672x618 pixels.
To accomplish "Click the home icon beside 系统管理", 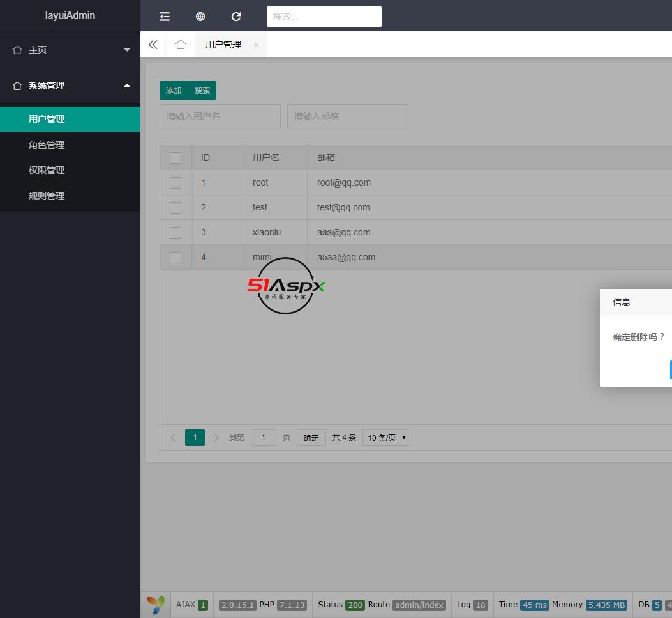I will coord(17,85).
